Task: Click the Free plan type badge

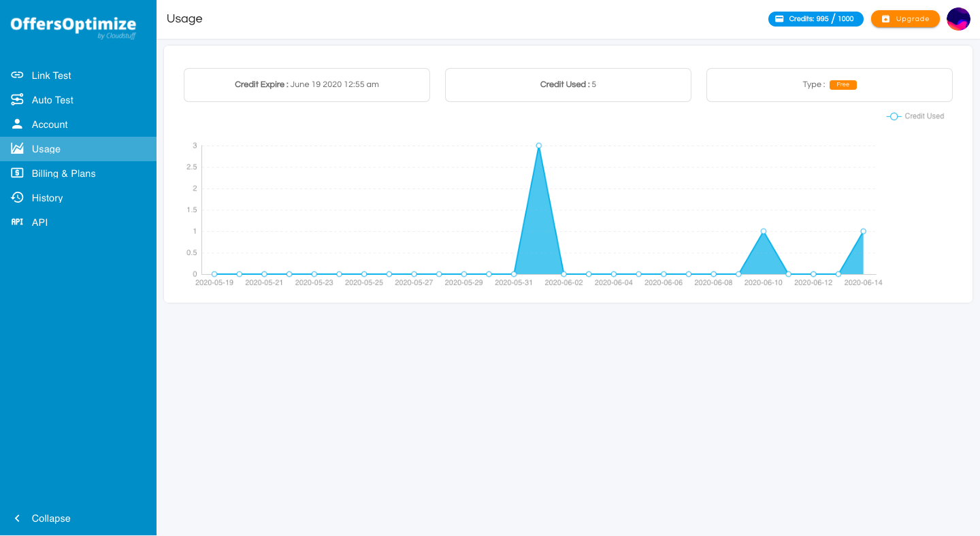Action: (843, 85)
